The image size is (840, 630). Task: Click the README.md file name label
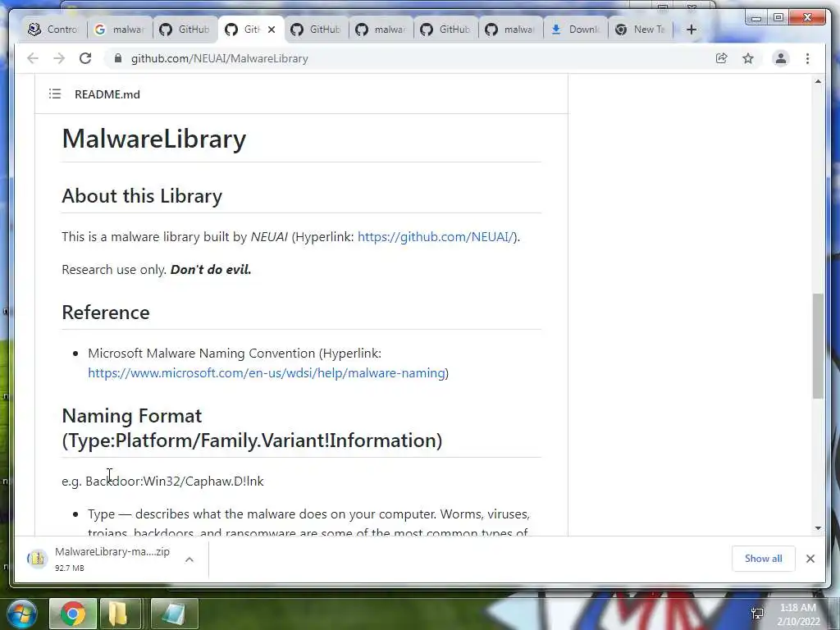(107, 94)
